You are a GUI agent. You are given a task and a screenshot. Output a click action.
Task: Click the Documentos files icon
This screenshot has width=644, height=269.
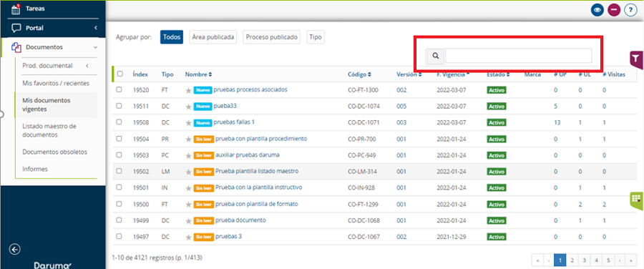pos(16,47)
